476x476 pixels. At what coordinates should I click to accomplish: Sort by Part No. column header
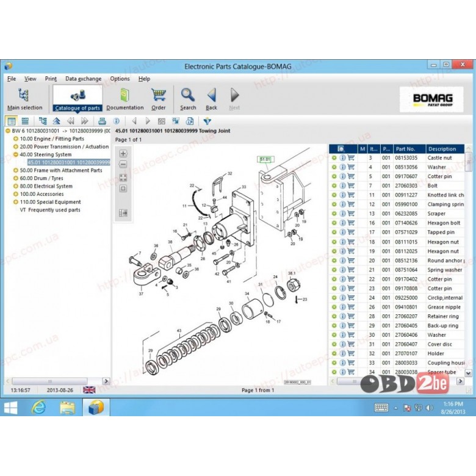pyautogui.click(x=409, y=149)
